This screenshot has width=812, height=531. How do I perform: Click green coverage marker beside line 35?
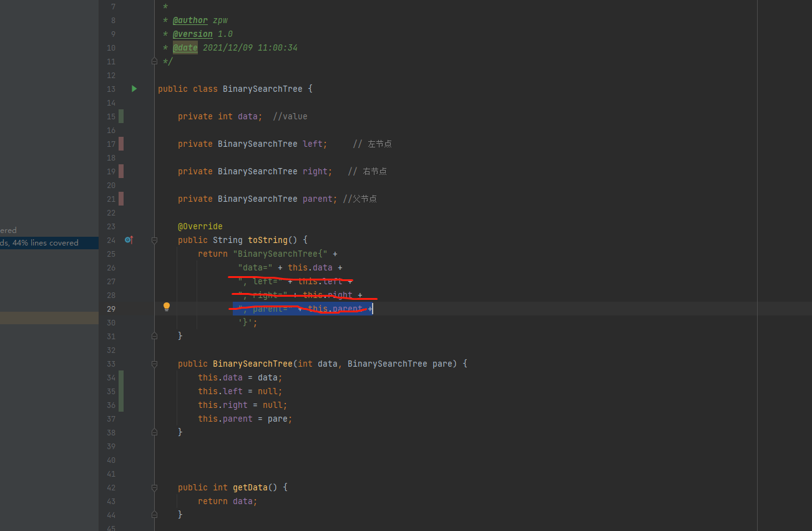pyautogui.click(x=121, y=391)
